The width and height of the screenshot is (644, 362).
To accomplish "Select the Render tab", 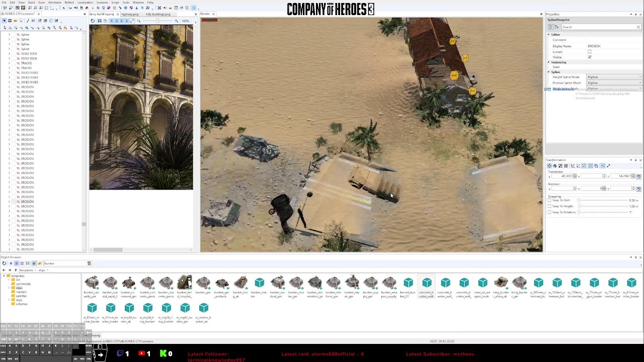I will [x=205, y=14].
